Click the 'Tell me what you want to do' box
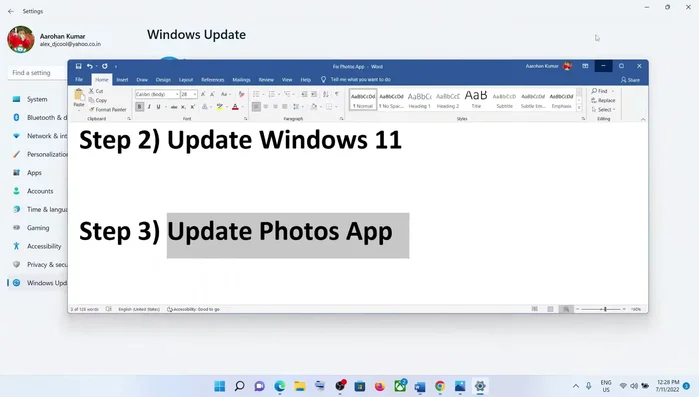The height and width of the screenshot is (397, 699). coord(361,80)
